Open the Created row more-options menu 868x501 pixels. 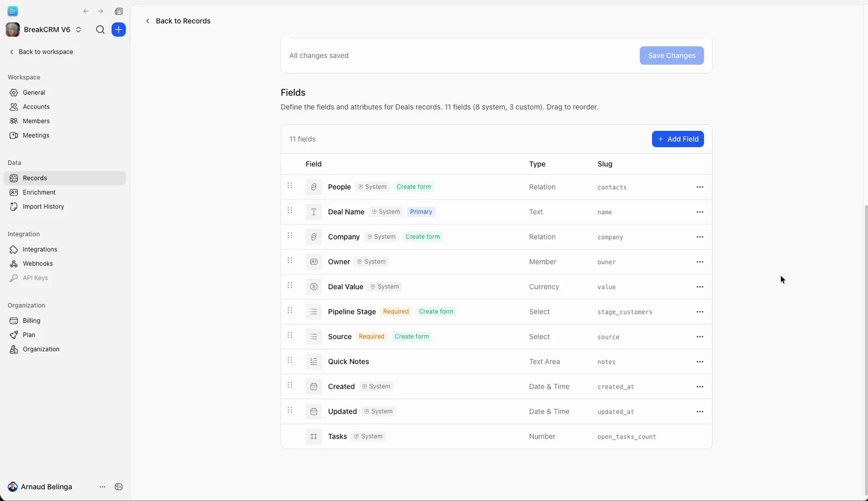point(700,387)
